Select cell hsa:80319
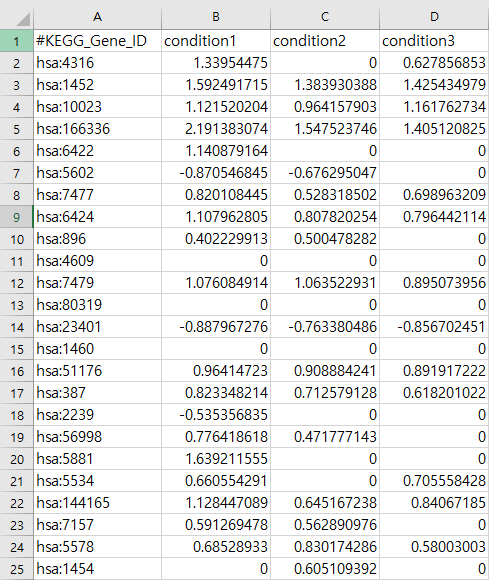489x580 pixels. (97, 305)
